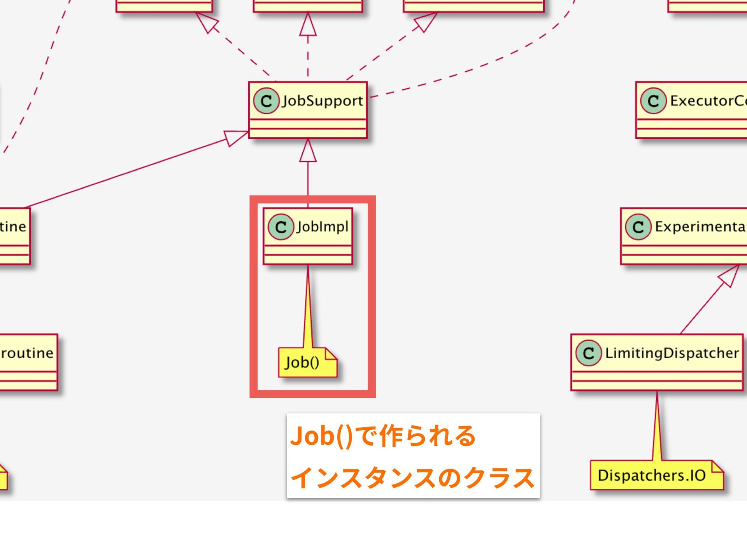Select the LimitingDispatcher class name text

tap(672, 353)
